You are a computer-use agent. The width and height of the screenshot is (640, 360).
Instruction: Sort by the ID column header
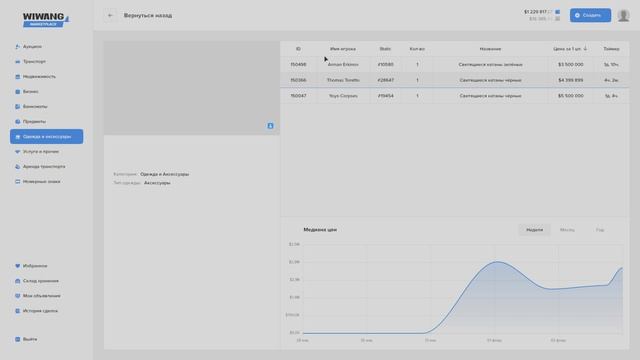pyautogui.click(x=298, y=49)
